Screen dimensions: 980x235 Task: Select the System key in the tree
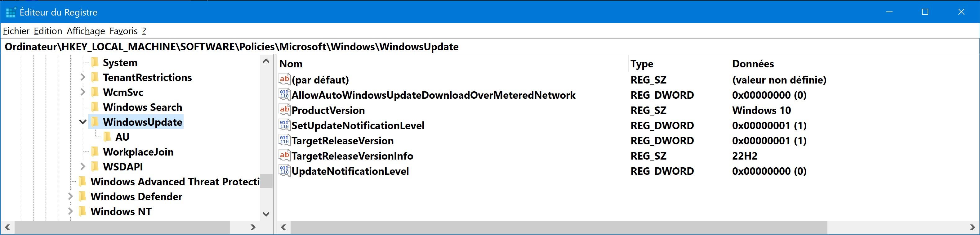click(x=120, y=62)
